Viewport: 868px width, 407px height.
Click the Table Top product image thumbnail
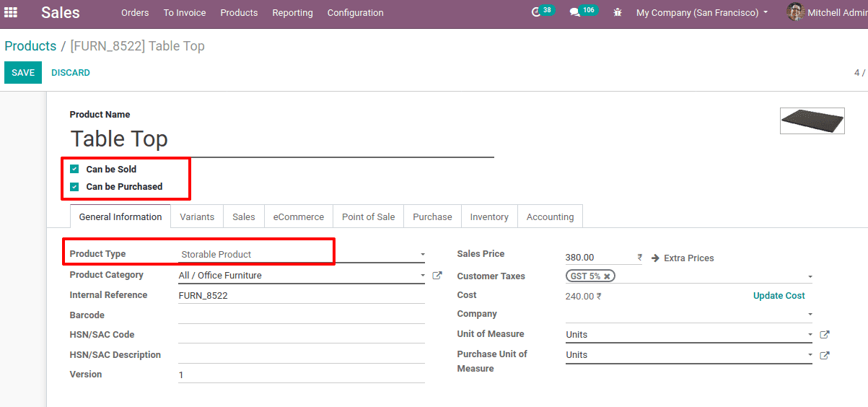(x=812, y=121)
